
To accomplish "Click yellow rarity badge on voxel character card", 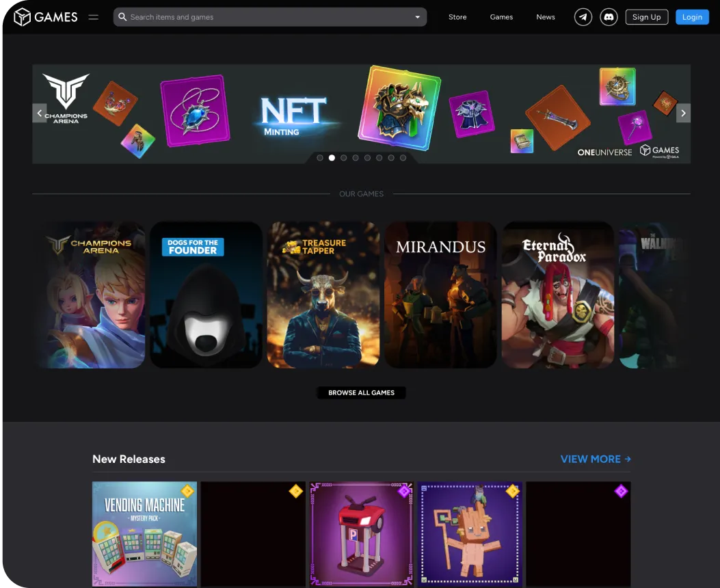I will pyautogui.click(x=512, y=491).
